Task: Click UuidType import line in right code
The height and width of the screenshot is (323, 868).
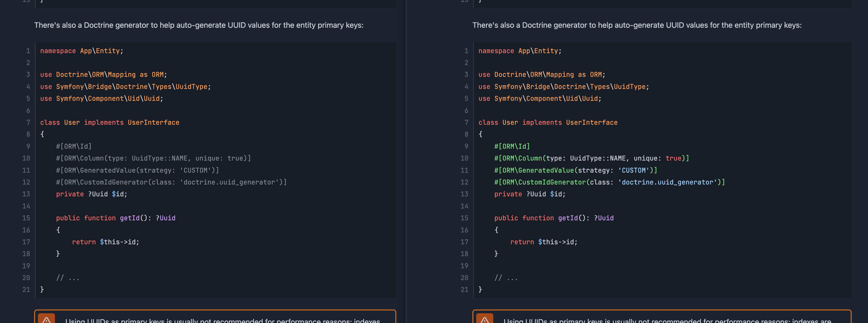Action: point(563,87)
